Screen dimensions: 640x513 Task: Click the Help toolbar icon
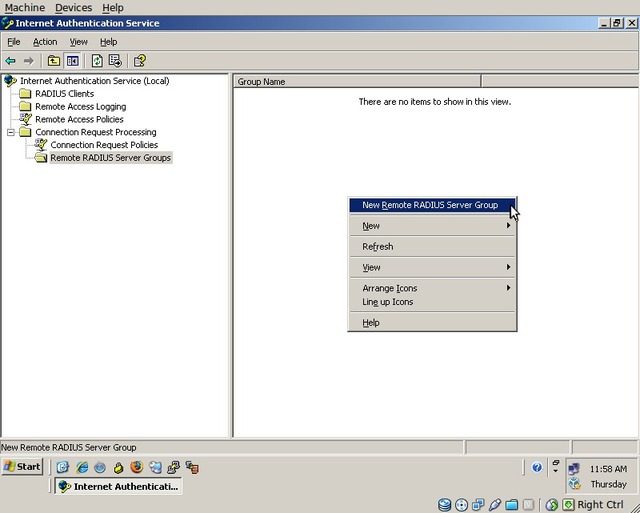(x=140, y=61)
